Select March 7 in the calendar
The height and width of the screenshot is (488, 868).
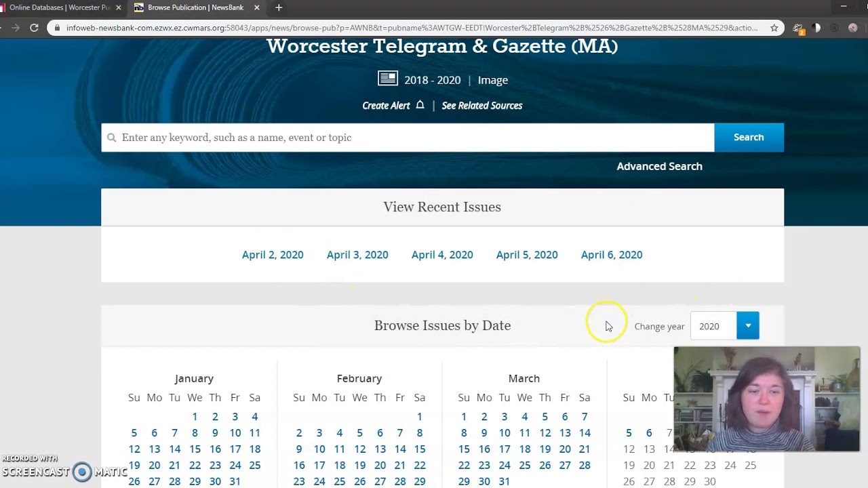(x=585, y=417)
